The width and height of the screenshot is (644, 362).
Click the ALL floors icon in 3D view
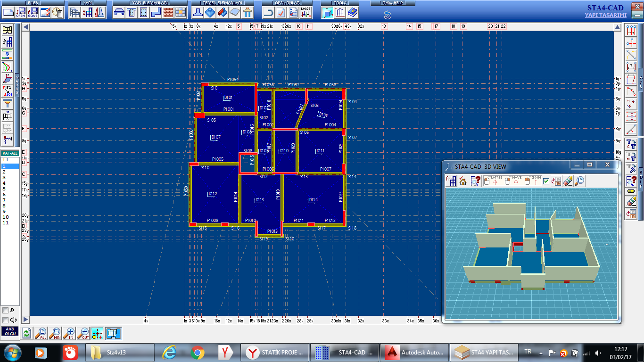[x=451, y=181]
